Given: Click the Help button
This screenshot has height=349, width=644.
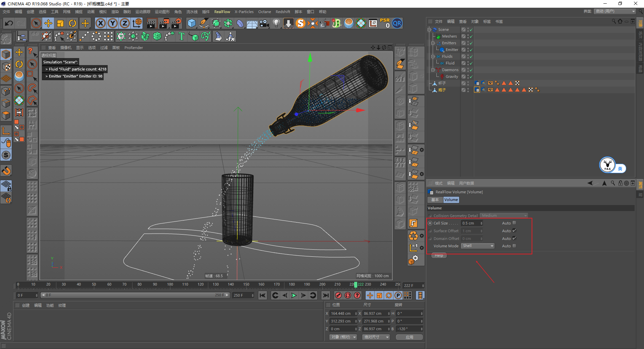Looking at the screenshot, I should [439, 256].
